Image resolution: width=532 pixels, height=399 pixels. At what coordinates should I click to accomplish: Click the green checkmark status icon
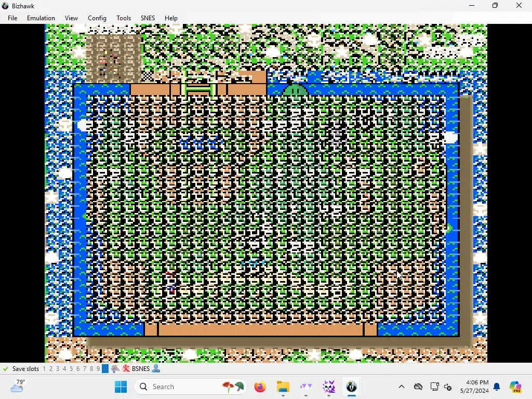tap(5, 368)
